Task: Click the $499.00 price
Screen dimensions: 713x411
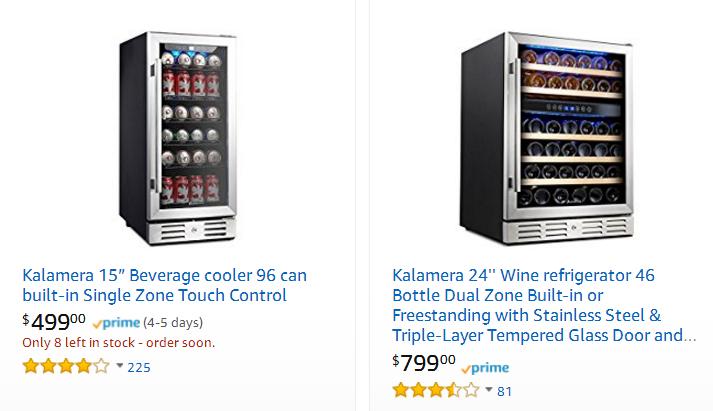Action: pyautogui.click(x=54, y=322)
